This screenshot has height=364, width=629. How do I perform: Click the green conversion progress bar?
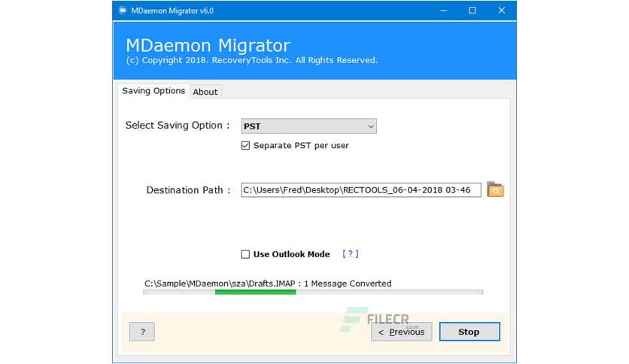[313, 293]
